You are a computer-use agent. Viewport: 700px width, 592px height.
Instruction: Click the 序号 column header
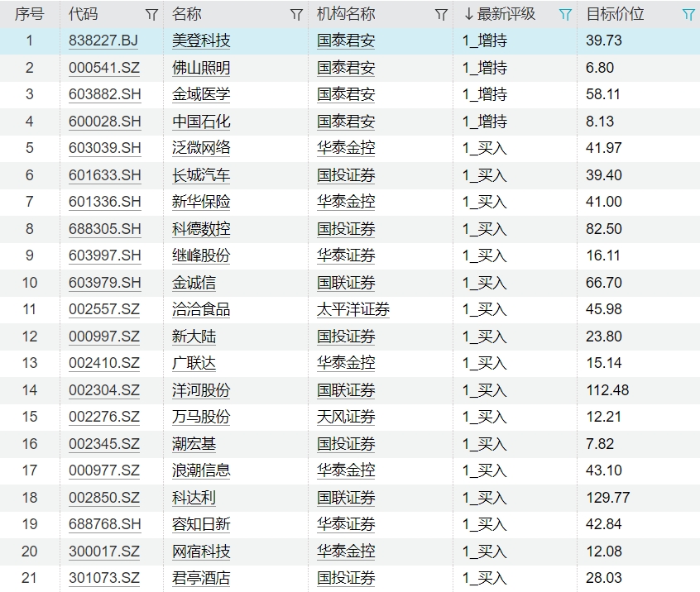click(x=29, y=14)
